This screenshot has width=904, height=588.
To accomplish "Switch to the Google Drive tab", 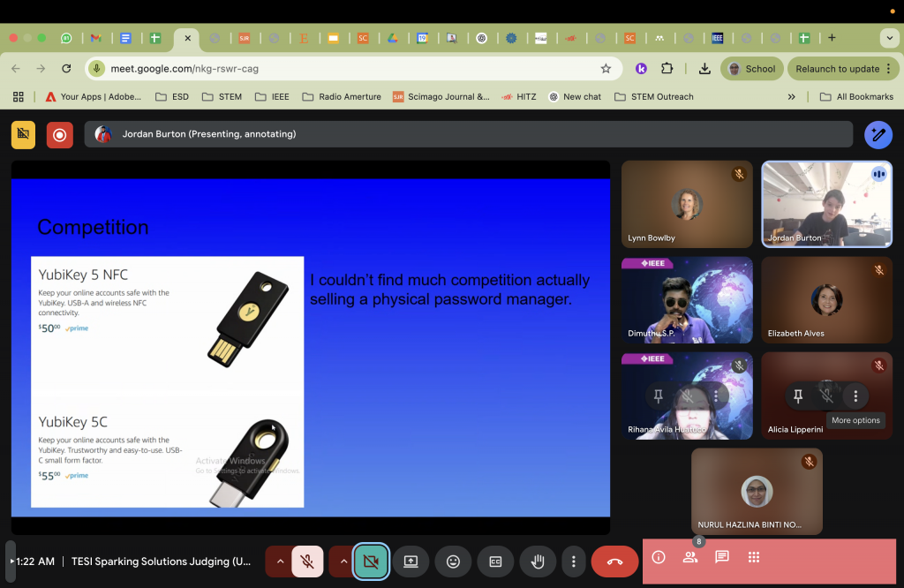I will 393,38.
